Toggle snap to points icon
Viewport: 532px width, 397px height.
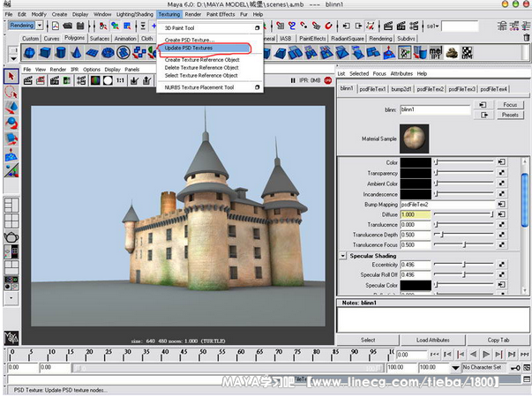click(x=303, y=26)
